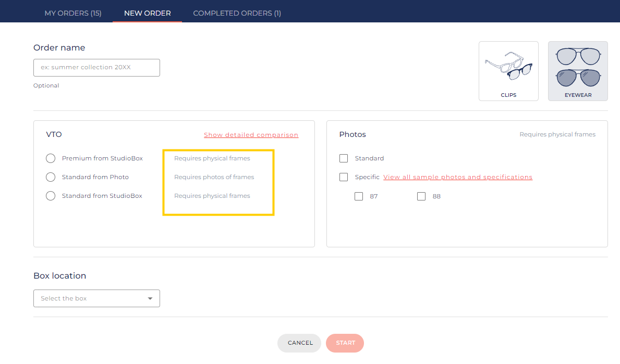Focus the Order name text field
Image resolution: width=620 pixels, height=364 pixels.
(96, 68)
